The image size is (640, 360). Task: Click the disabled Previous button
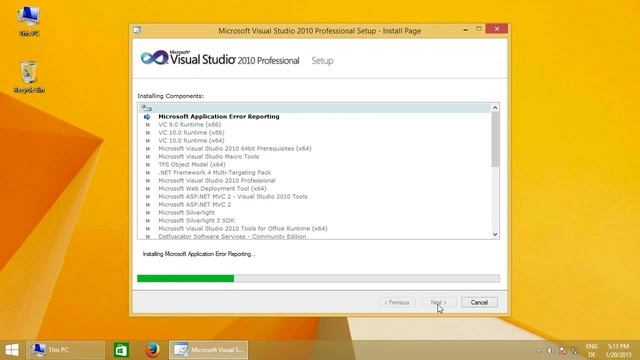point(397,302)
